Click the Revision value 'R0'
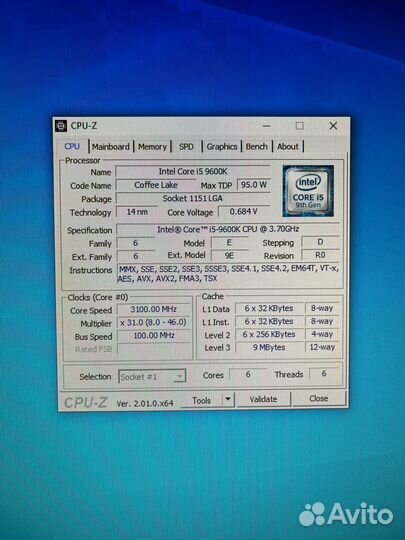 (x=320, y=255)
